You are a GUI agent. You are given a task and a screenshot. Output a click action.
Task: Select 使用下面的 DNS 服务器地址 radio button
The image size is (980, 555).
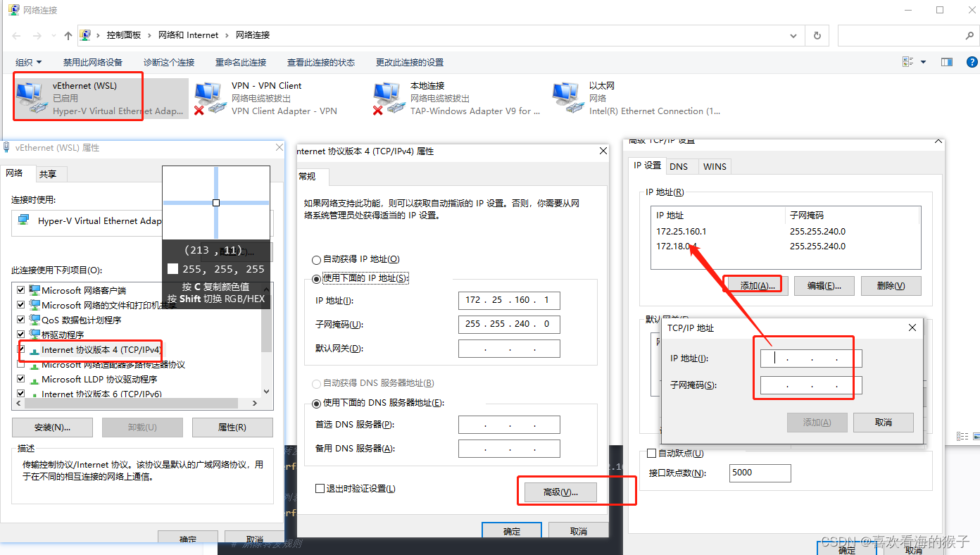[x=317, y=403]
